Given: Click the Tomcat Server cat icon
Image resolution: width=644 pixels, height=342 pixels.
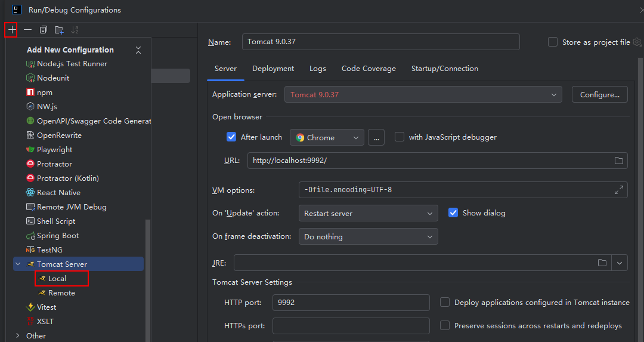Looking at the screenshot, I should click(30, 264).
